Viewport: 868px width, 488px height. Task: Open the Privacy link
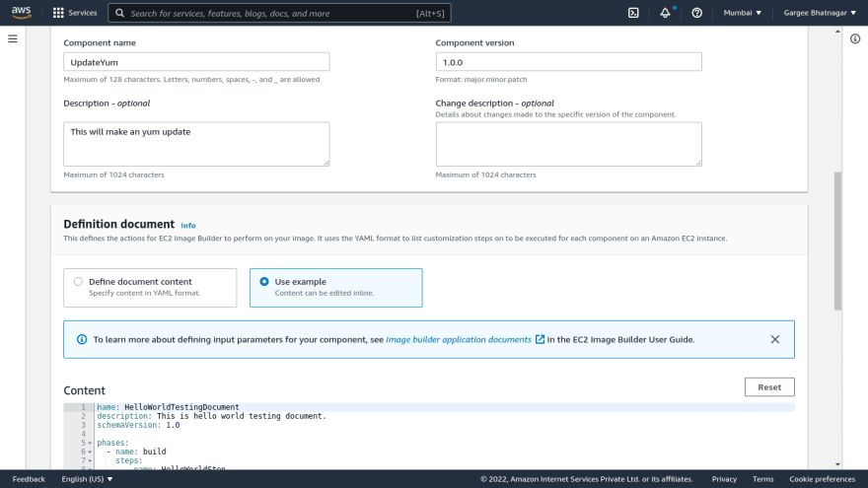(724, 479)
